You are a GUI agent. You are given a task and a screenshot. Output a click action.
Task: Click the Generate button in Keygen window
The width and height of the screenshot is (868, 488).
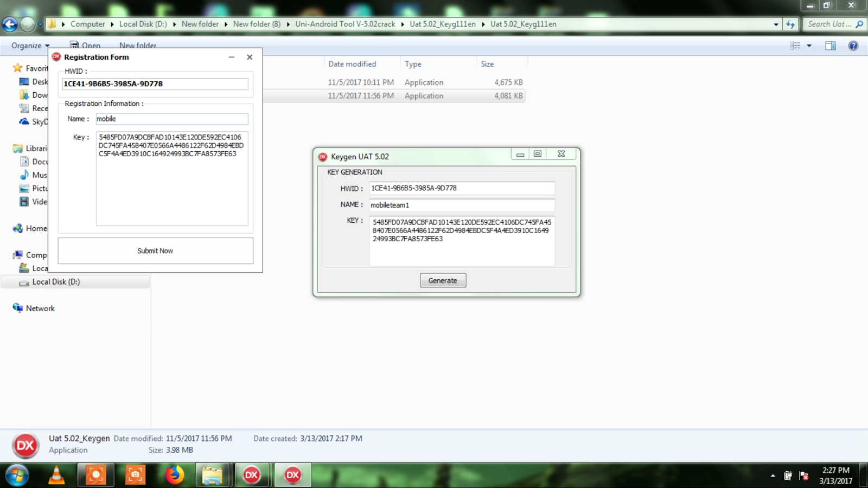coord(443,280)
